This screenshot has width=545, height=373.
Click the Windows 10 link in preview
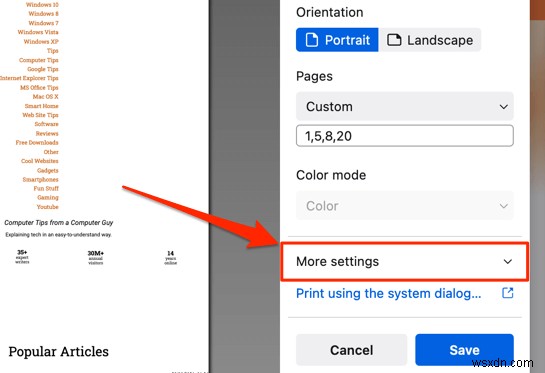point(42,5)
